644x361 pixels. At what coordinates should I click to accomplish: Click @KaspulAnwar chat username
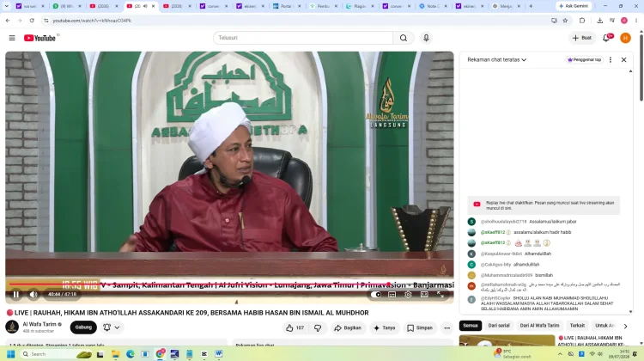point(501,254)
